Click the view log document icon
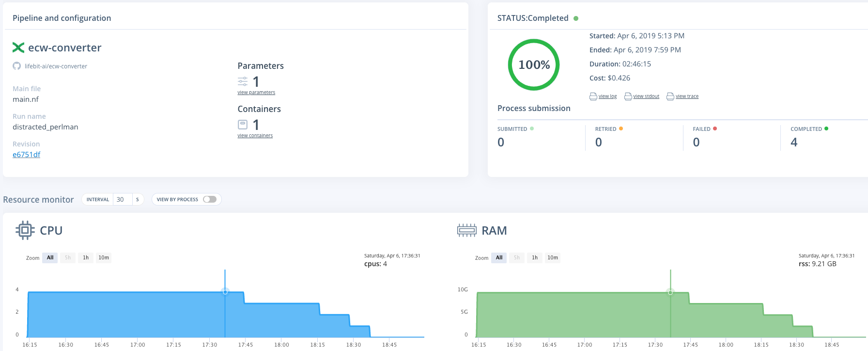868x351 pixels. point(593,96)
